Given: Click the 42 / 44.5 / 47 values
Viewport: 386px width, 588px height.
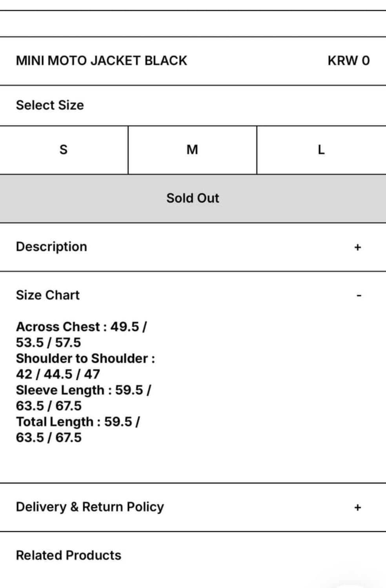Looking at the screenshot, I should pyautogui.click(x=58, y=374).
